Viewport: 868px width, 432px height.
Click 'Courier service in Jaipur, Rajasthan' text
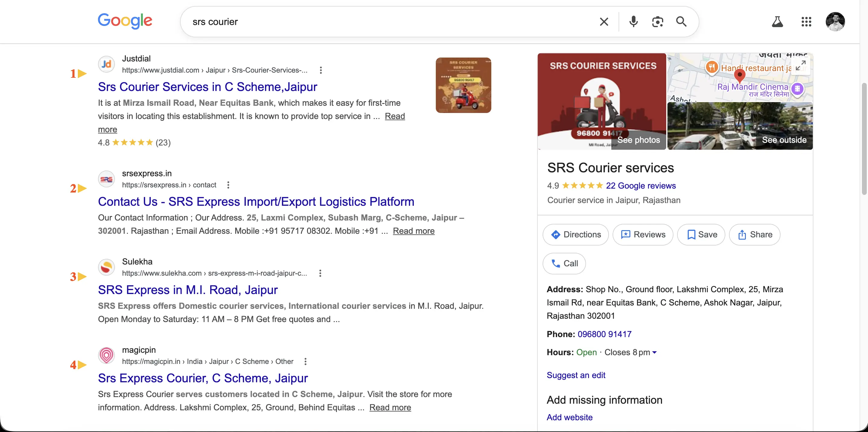[613, 200]
